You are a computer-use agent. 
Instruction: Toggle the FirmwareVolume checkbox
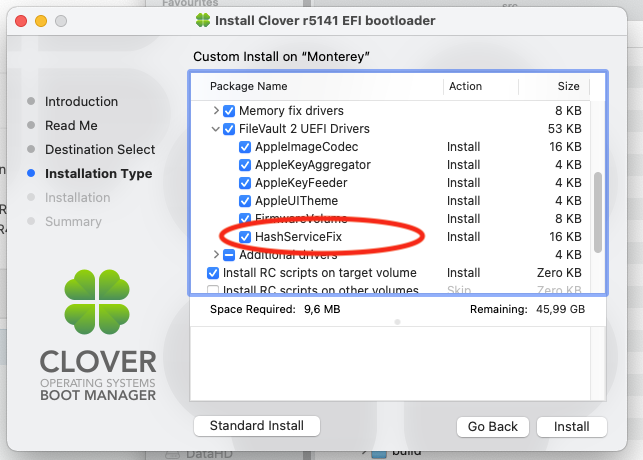click(245, 219)
